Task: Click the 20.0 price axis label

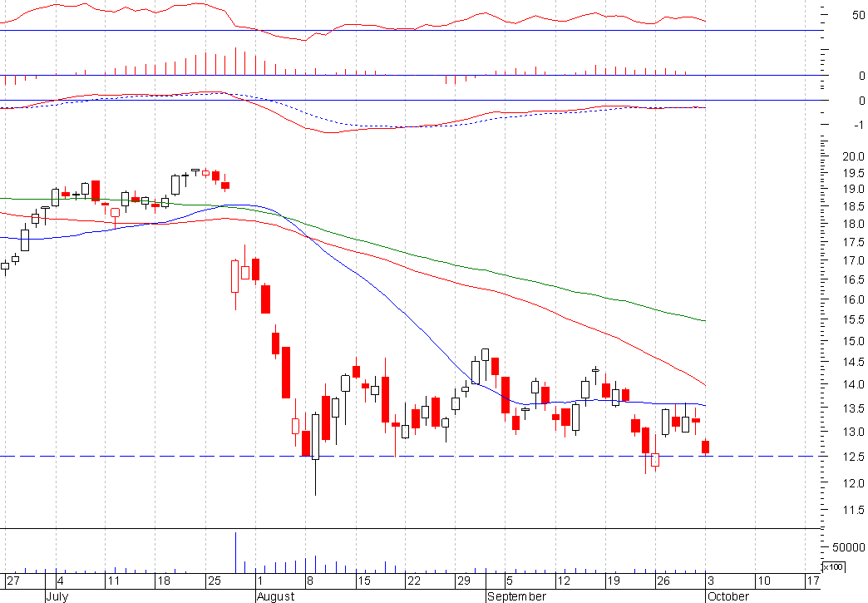Action: [x=853, y=156]
